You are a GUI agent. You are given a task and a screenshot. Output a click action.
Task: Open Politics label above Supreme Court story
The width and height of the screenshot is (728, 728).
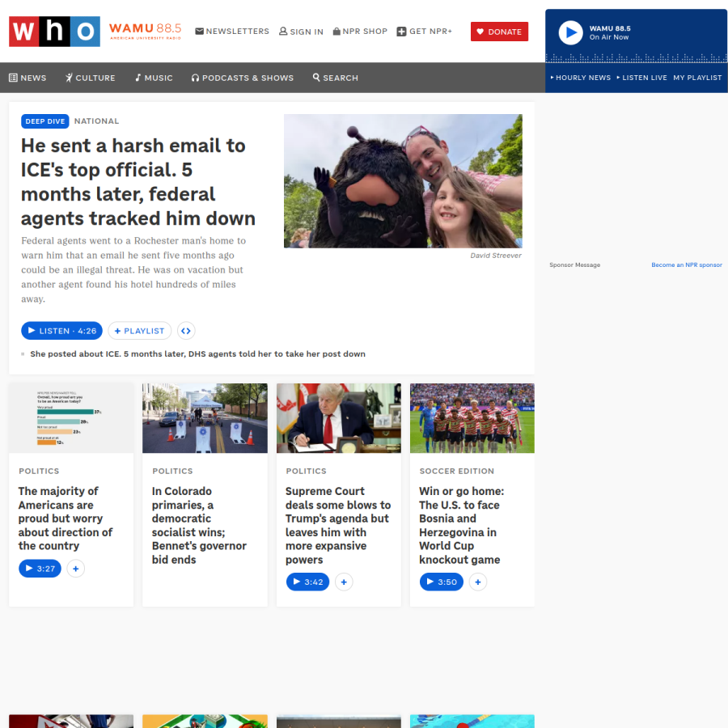click(306, 471)
